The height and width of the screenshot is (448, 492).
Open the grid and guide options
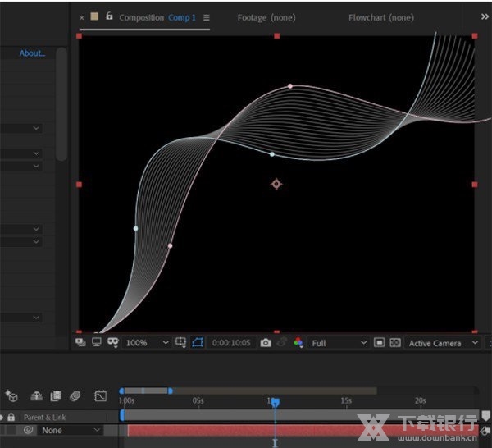180,343
